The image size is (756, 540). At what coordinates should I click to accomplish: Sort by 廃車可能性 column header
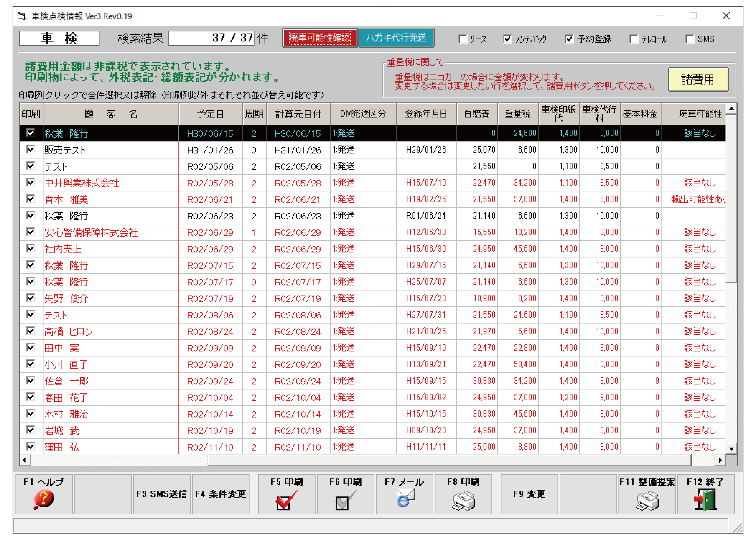pyautogui.click(x=693, y=114)
